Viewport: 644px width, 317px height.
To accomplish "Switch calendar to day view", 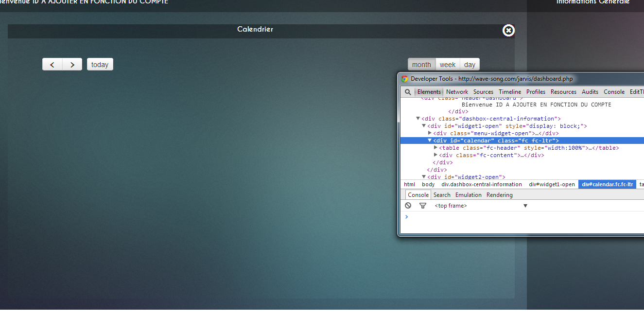I will tap(470, 65).
